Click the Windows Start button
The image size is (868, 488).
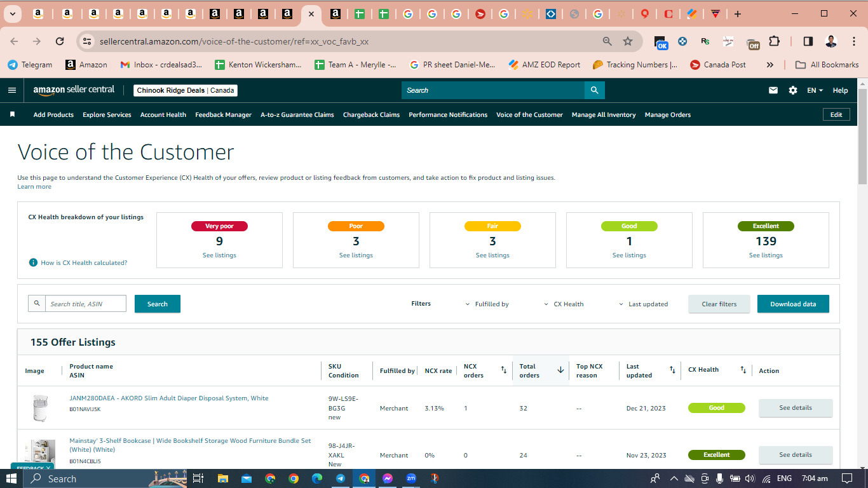(x=12, y=478)
